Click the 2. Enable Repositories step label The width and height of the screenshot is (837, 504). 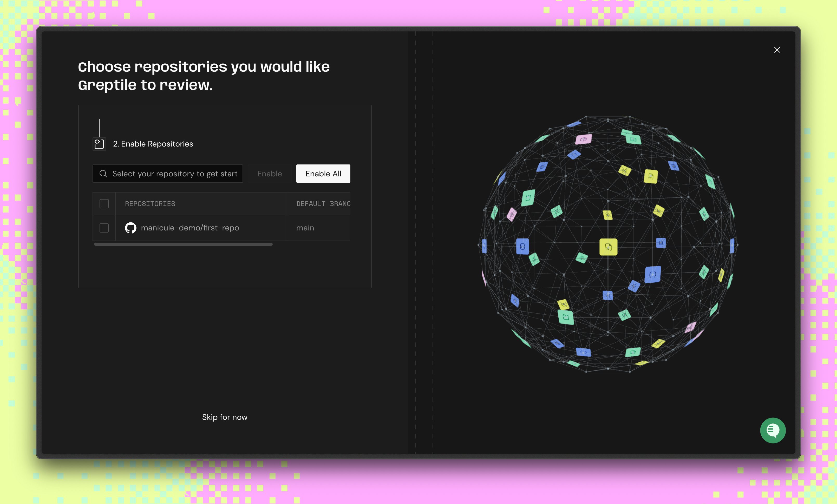click(153, 144)
